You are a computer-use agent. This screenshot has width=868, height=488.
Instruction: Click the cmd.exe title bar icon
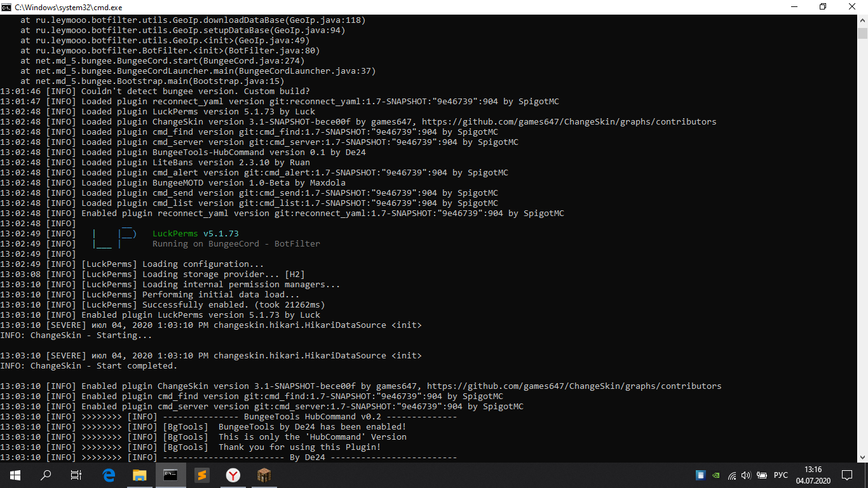click(7, 7)
